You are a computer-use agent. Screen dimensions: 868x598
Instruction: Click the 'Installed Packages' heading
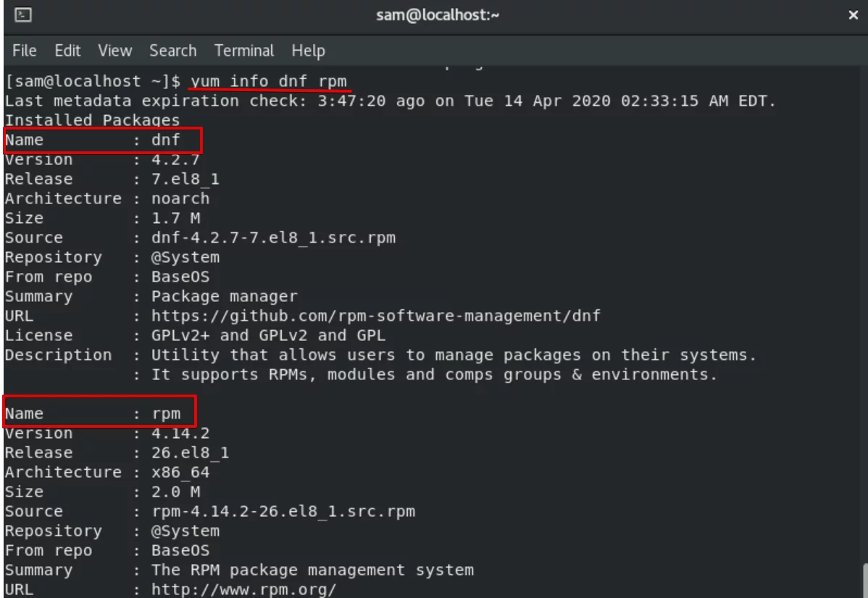pyautogui.click(x=93, y=120)
